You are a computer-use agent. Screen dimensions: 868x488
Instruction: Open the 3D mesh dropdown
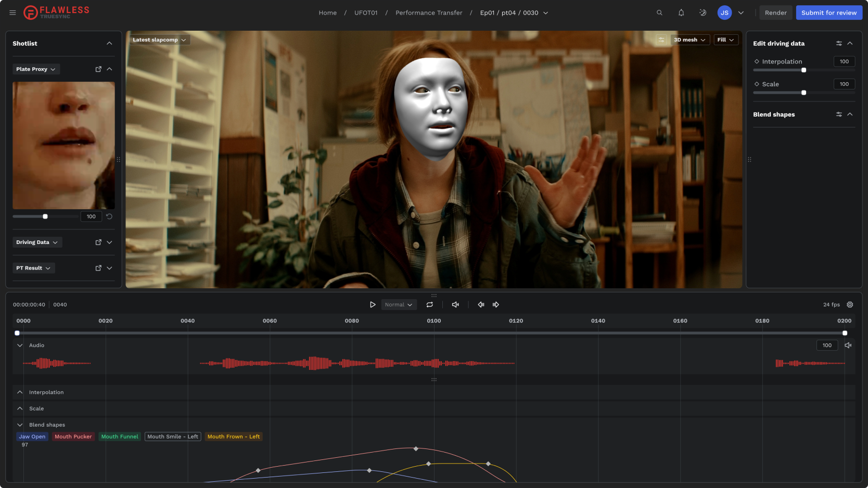point(690,40)
